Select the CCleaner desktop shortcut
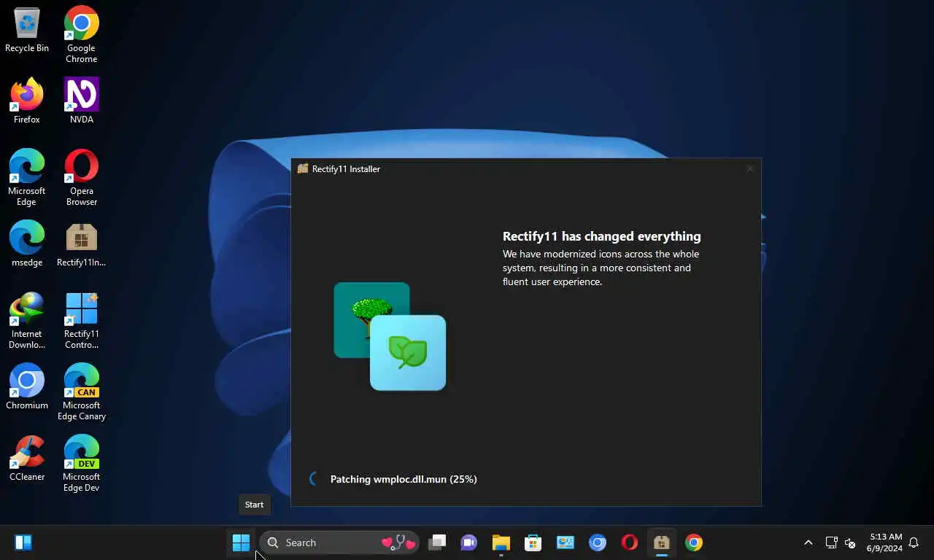 point(27,459)
